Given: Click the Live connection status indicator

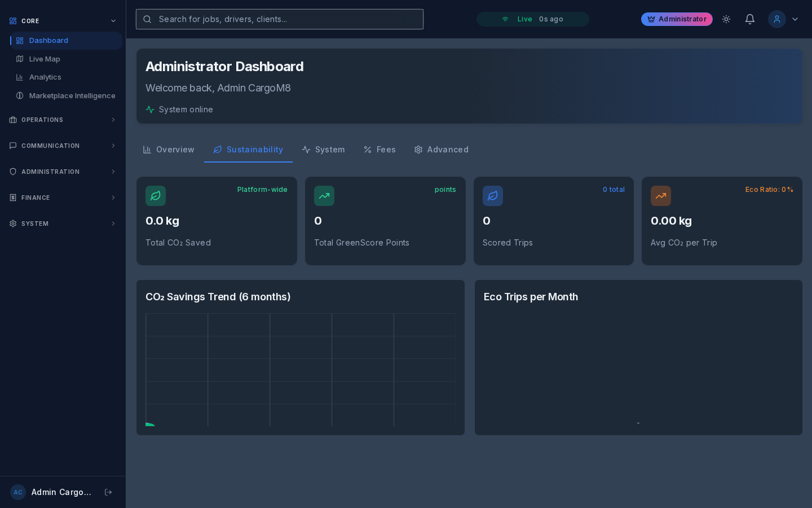Looking at the screenshot, I should point(532,19).
